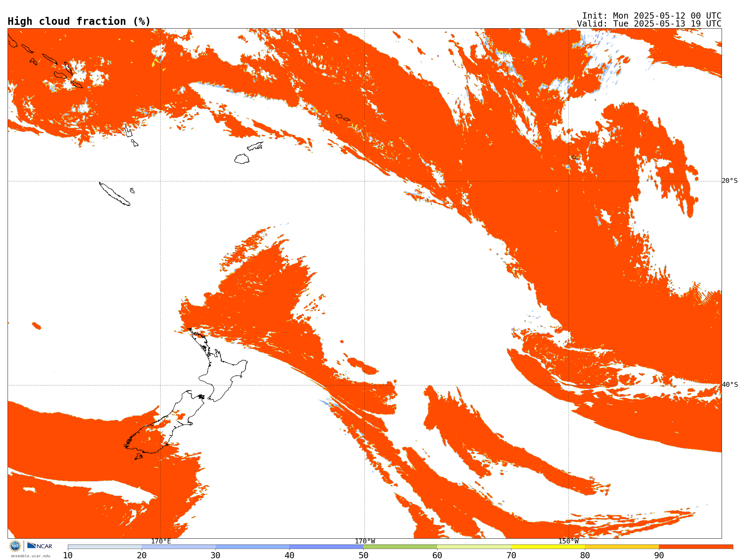Click the colorbar tick label 40
Viewport: 744px width, 560px height.
[x=289, y=556]
